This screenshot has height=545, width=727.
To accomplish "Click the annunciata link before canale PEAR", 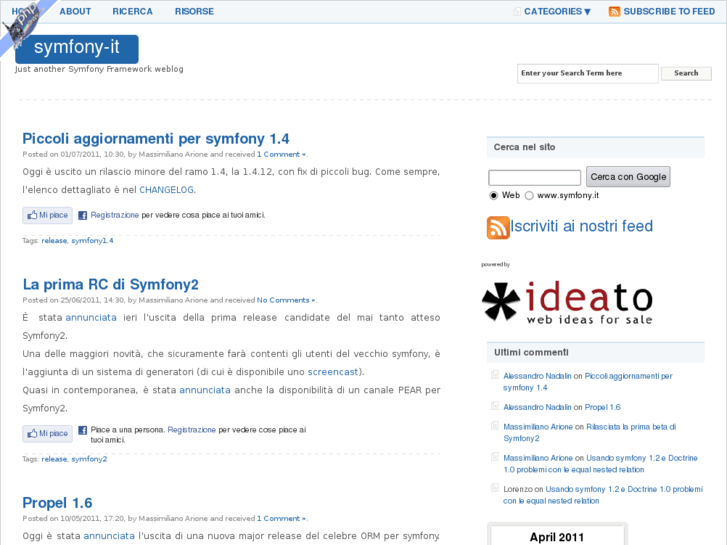I will coord(205,390).
